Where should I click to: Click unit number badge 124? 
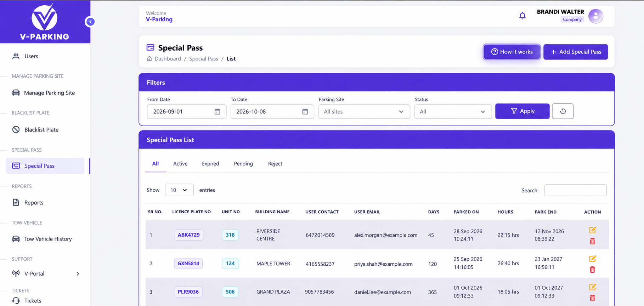tap(230, 264)
